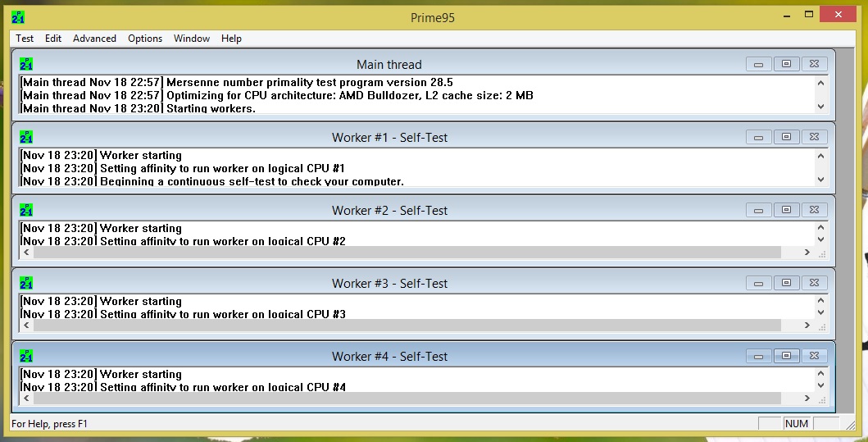This screenshot has width=868, height=442.
Task: Click the Worker #3 window icon
Action: point(26,283)
